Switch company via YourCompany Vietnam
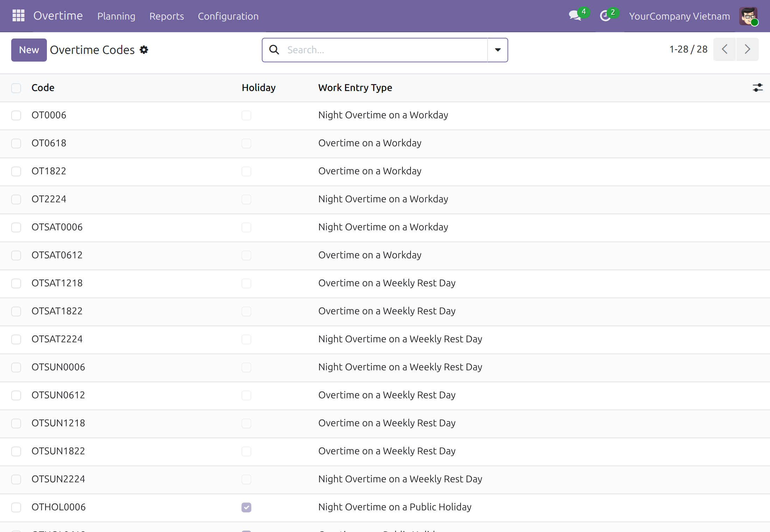This screenshot has height=532, width=770. 680,16
